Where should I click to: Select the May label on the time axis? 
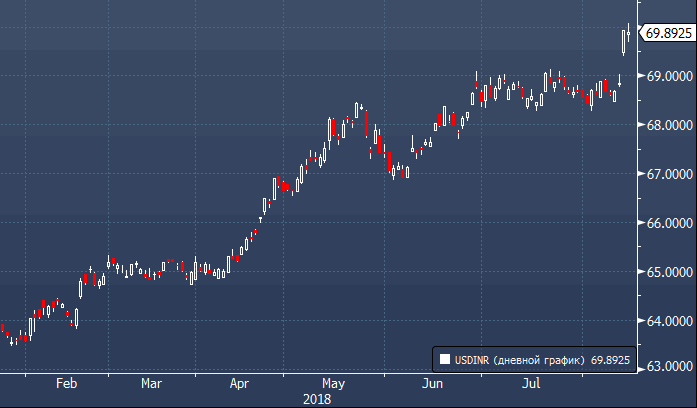tap(333, 383)
